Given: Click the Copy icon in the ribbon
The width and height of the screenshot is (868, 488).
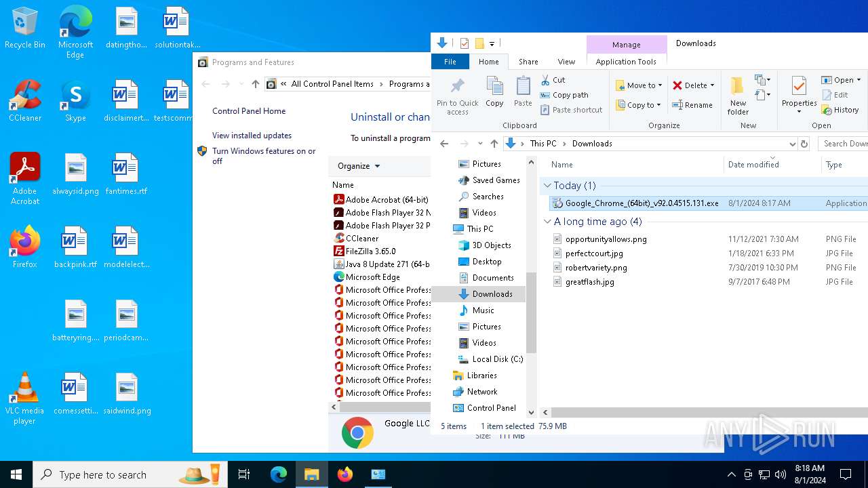Looking at the screenshot, I should 494,91.
